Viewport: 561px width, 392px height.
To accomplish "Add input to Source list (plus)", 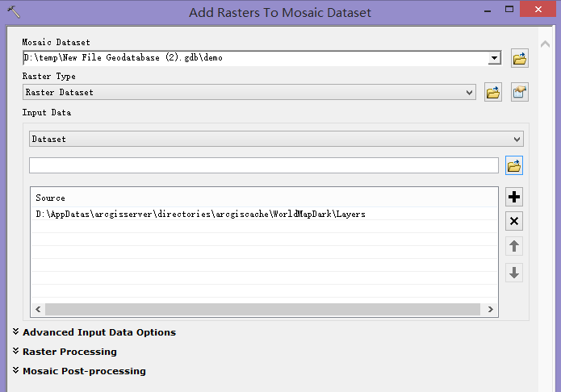I will pyautogui.click(x=514, y=197).
